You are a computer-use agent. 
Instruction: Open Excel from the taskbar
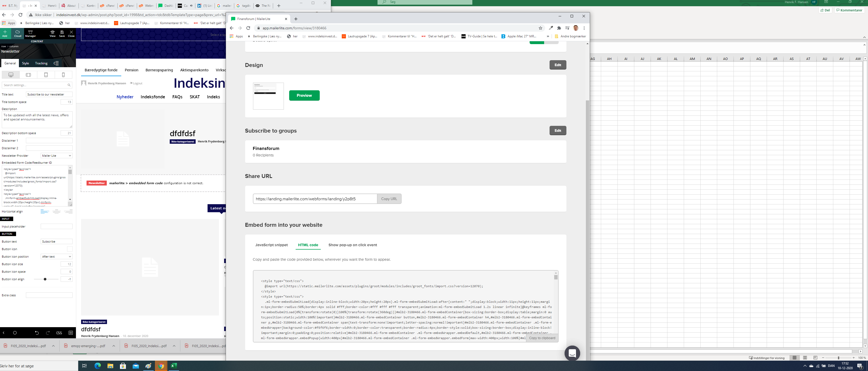pos(174,366)
